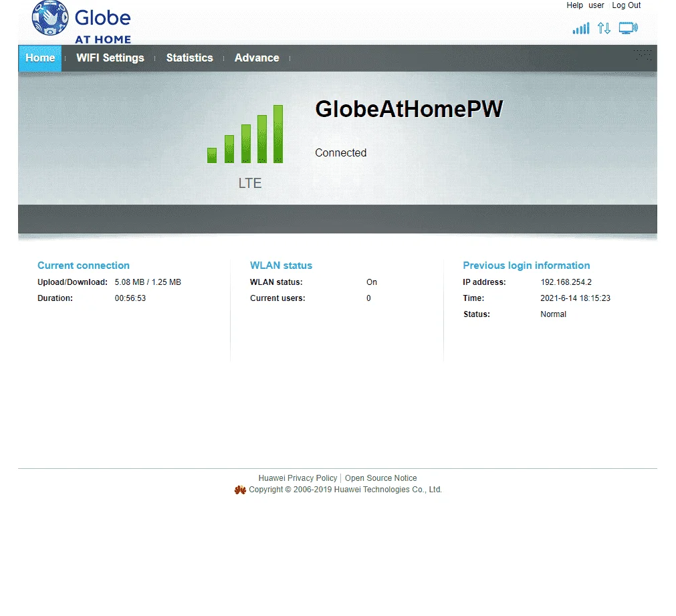Select IP address 192.168.254.2
This screenshot has height=616, width=676.
pos(566,282)
